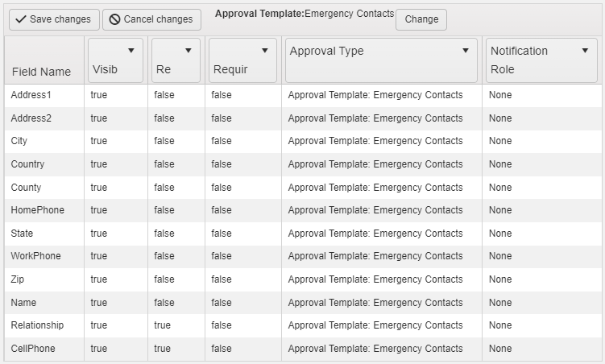
Task: Open the Approval Type column dropdown arrow
Action: click(x=466, y=51)
